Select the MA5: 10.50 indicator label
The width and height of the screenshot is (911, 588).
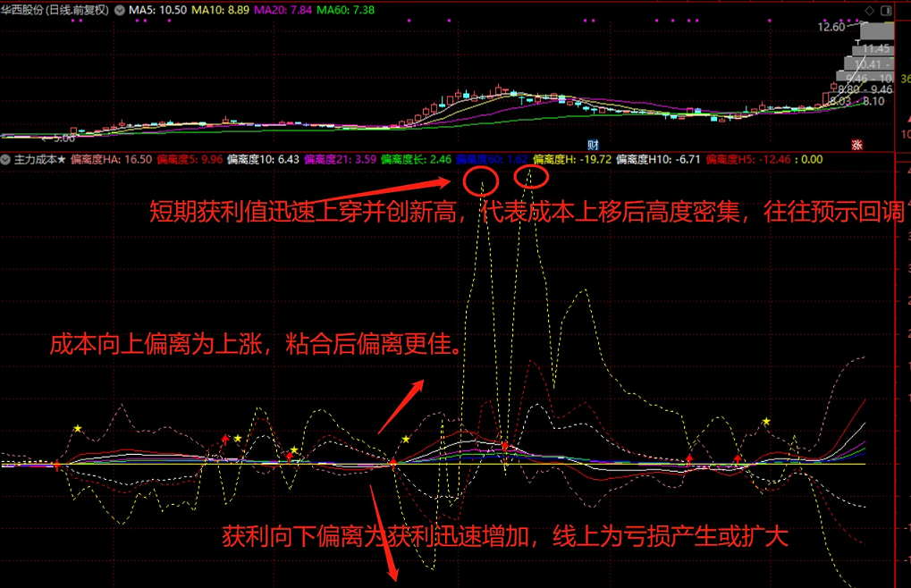158,11
